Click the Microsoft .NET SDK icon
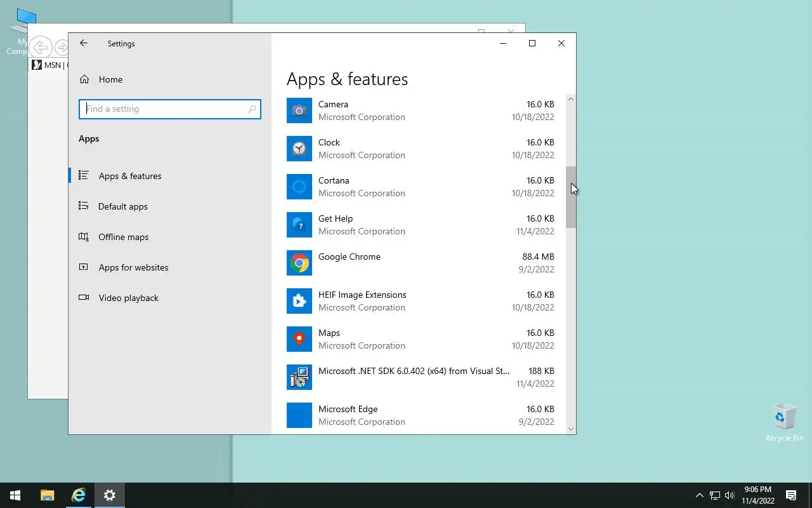The height and width of the screenshot is (508, 812). point(299,377)
